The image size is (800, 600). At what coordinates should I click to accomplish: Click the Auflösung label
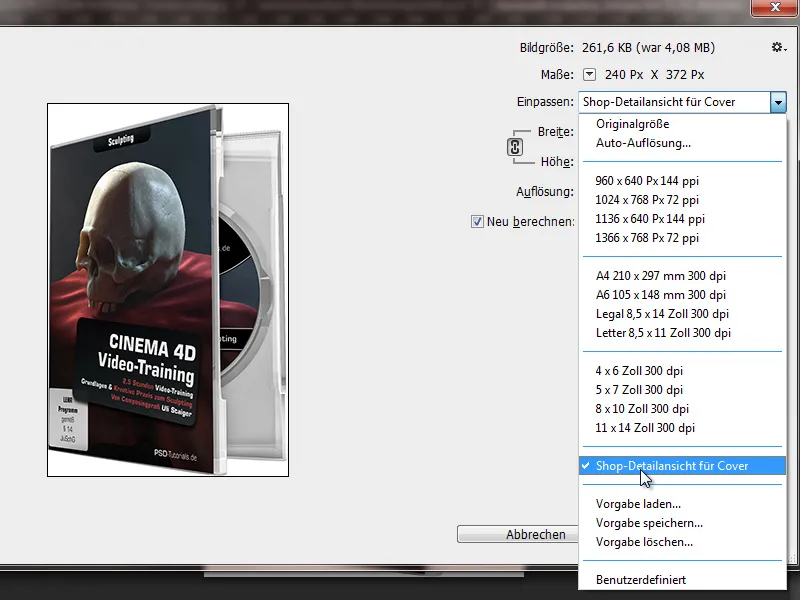click(545, 192)
